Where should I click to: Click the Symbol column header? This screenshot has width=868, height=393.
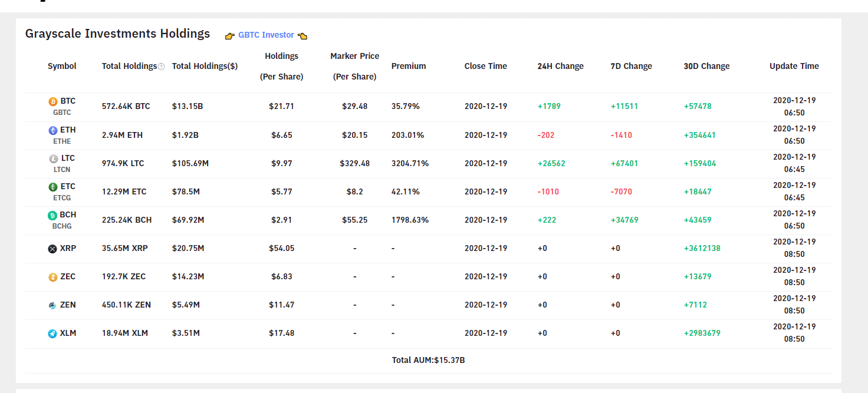click(x=62, y=66)
